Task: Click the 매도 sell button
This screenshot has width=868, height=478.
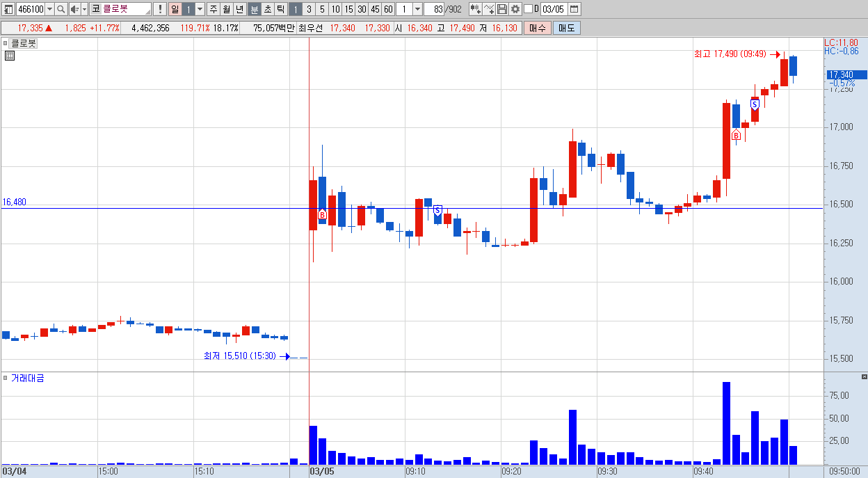Action: pyautogui.click(x=567, y=29)
